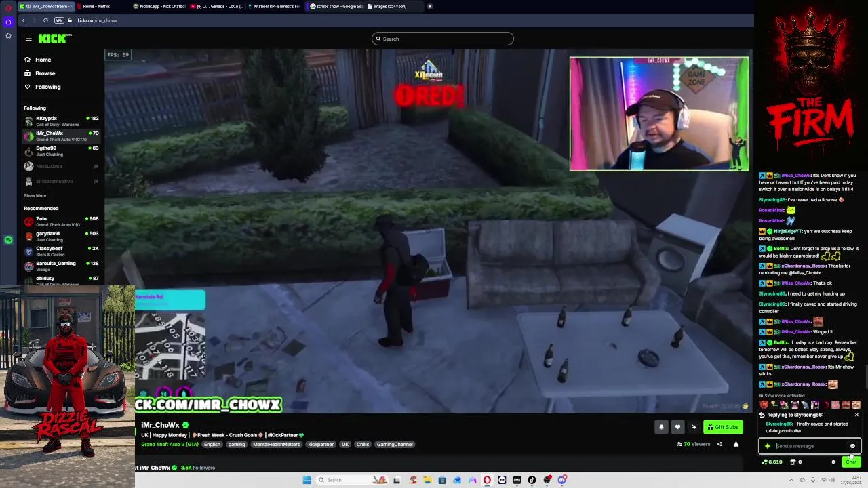Click the sparkle subscribe icon

pos(694,427)
